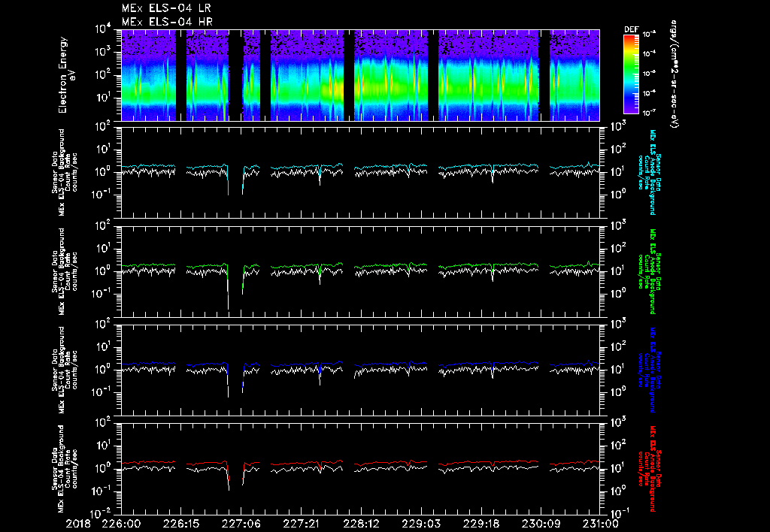Screen dimensions: 770x532
Task: Click the 226:00 time axis label
Action: pos(121,524)
